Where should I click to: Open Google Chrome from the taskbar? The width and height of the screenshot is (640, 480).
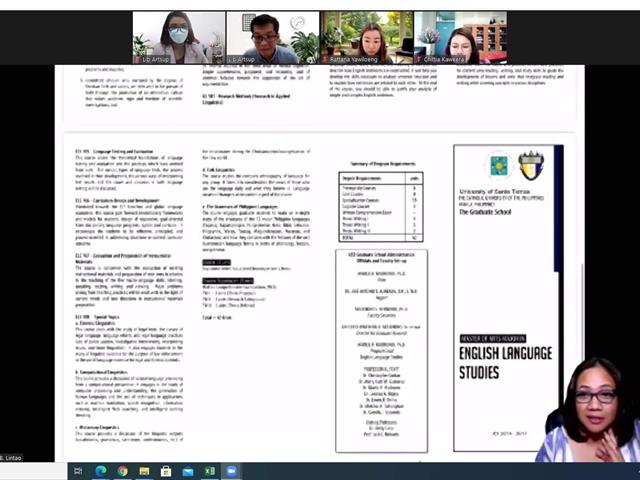(x=122, y=471)
